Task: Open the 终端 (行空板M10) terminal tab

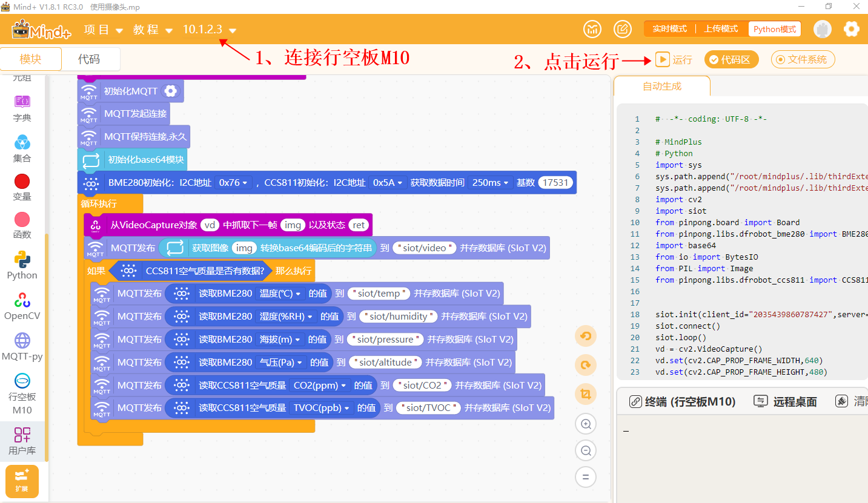Action: 683,401
